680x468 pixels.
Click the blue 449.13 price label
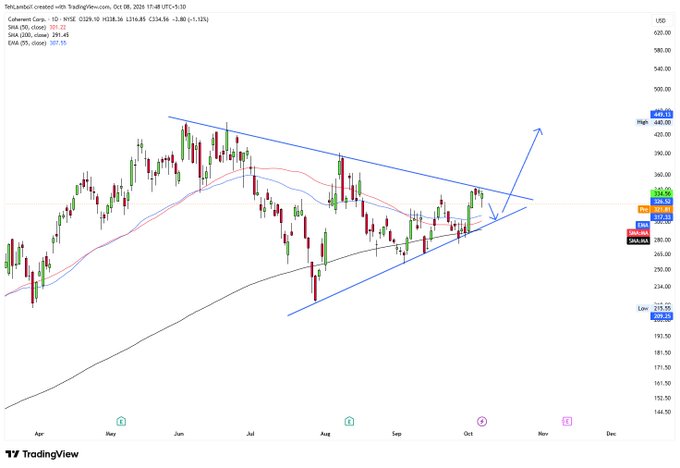point(662,115)
